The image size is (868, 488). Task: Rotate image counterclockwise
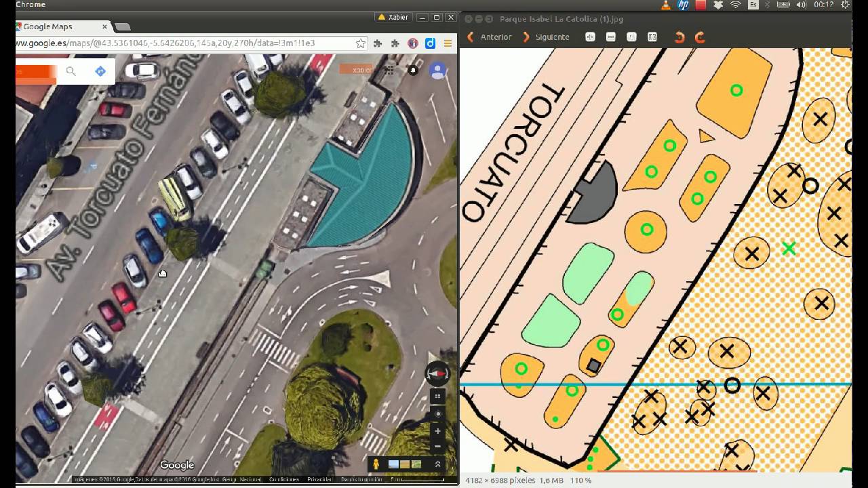pos(679,37)
